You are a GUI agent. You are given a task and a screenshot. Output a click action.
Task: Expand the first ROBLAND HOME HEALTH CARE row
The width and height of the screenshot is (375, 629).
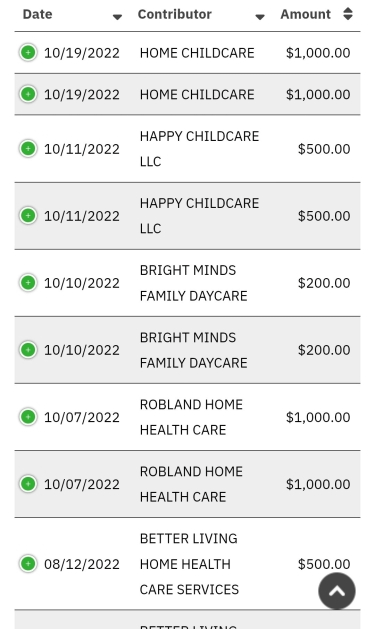click(x=28, y=417)
